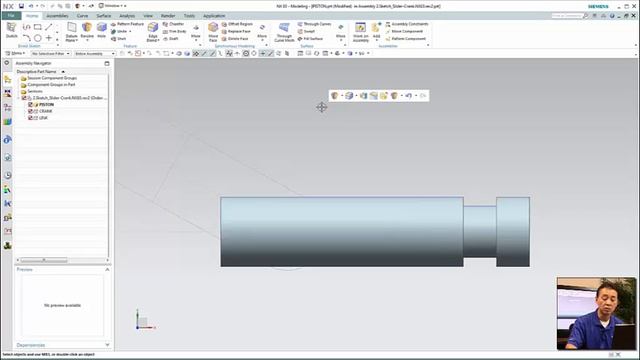Select the Hole feature tool
Viewport: 640px width, 360px height.
102,31
